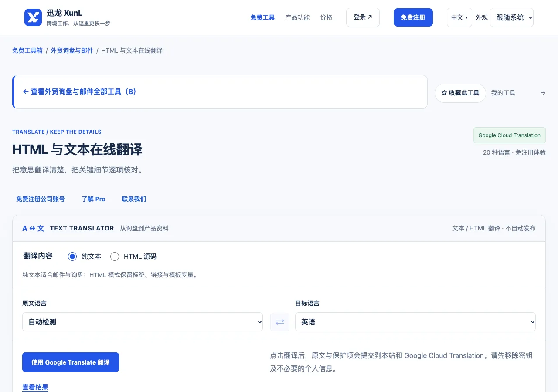Open 查看外贸询盘与邮件全部工具 (8) link

(x=80, y=92)
